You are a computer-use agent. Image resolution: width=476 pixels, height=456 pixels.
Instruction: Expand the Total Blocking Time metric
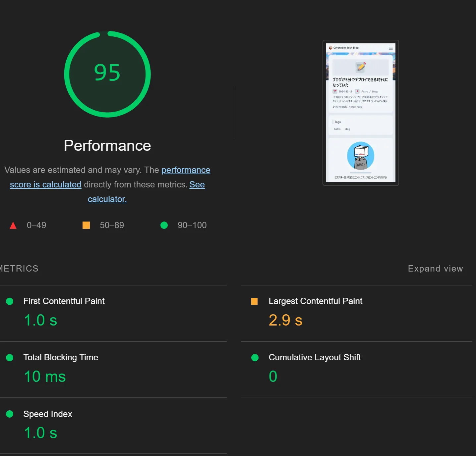(61, 358)
